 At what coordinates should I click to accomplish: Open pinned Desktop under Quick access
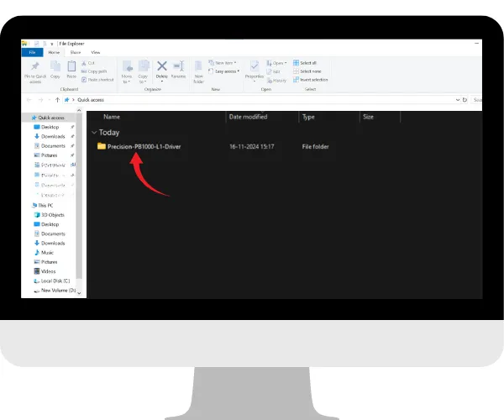tap(50, 127)
